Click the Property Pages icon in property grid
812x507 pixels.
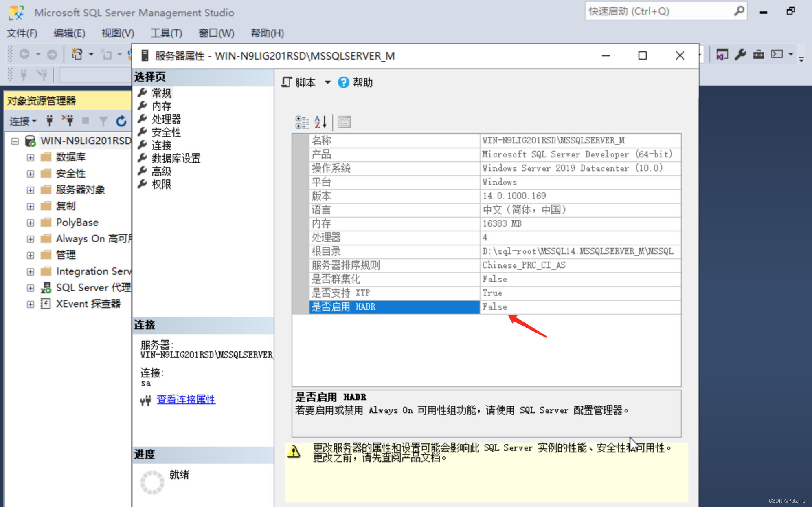[x=345, y=122]
